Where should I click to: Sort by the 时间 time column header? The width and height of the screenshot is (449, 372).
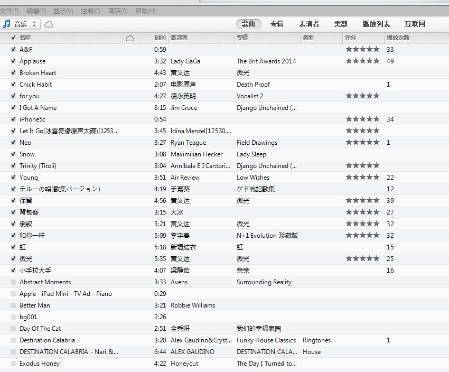pyautogui.click(x=160, y=37)
